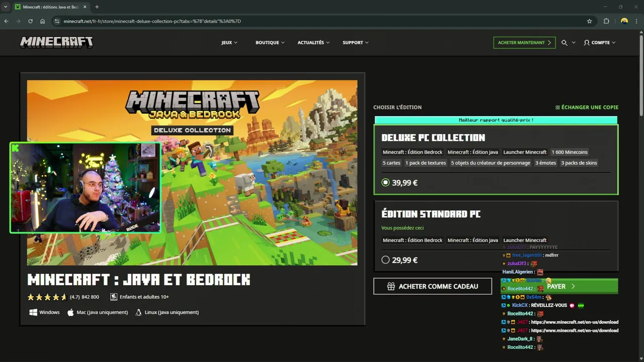Click ACHETER COMME CADEAU button
644x362 pixels.
[x=433, y=286]
